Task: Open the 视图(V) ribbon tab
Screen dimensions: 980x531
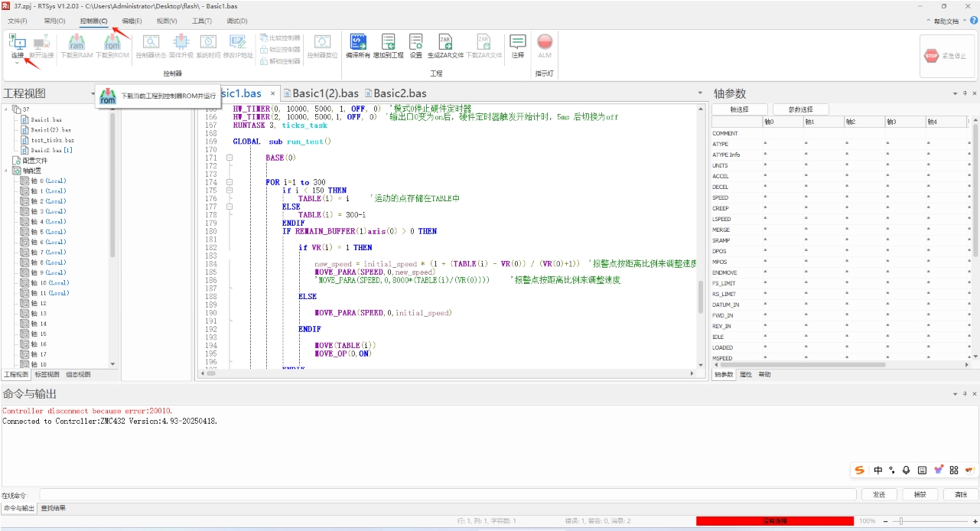Action: coord(167,21)
